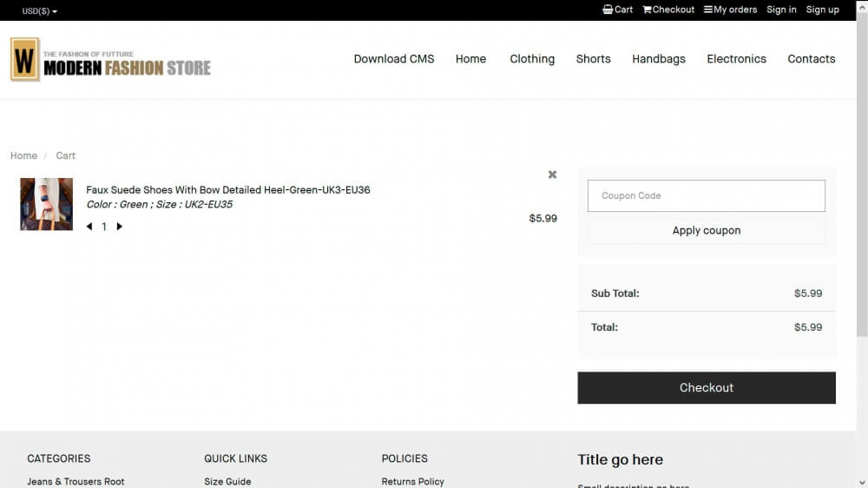The height and width of the screenshot is (488, 868).
Task: Click the Modern Fashion Store logo
Action: tap(111, 60)
